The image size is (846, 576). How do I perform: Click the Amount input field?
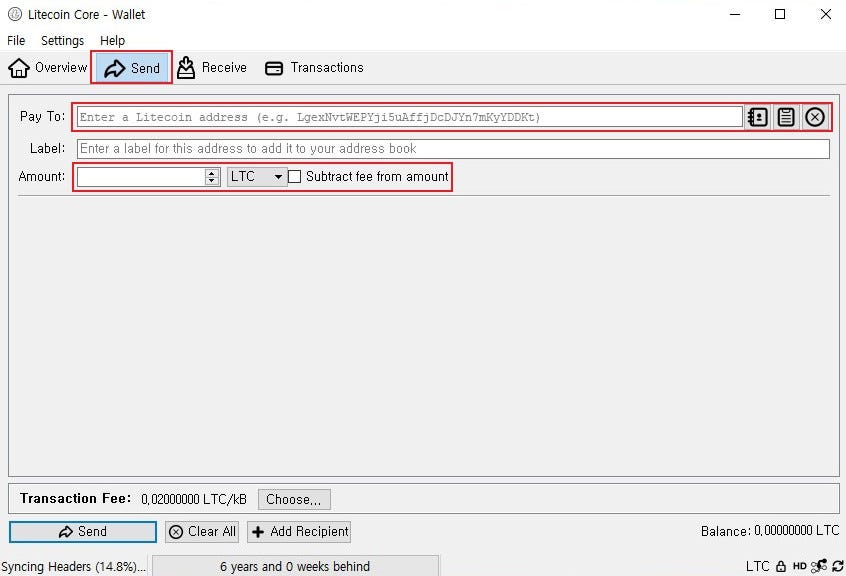[x=141, y=176]
